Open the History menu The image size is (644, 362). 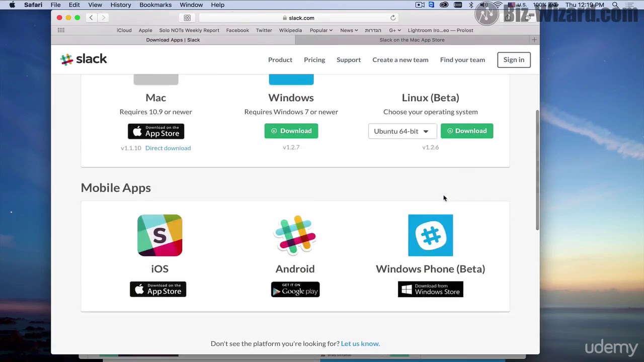pyautogui.click(x=121, y=5)
